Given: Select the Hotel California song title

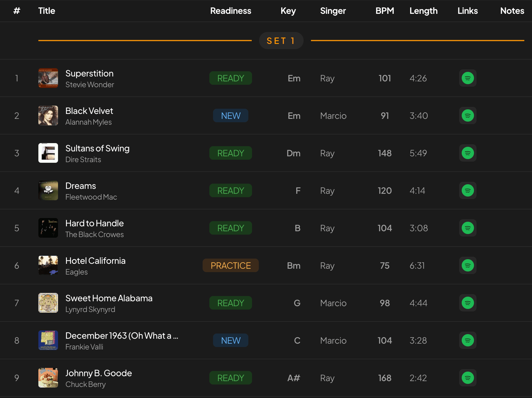Looking at the screenshot, I should (x=95, y=261).
